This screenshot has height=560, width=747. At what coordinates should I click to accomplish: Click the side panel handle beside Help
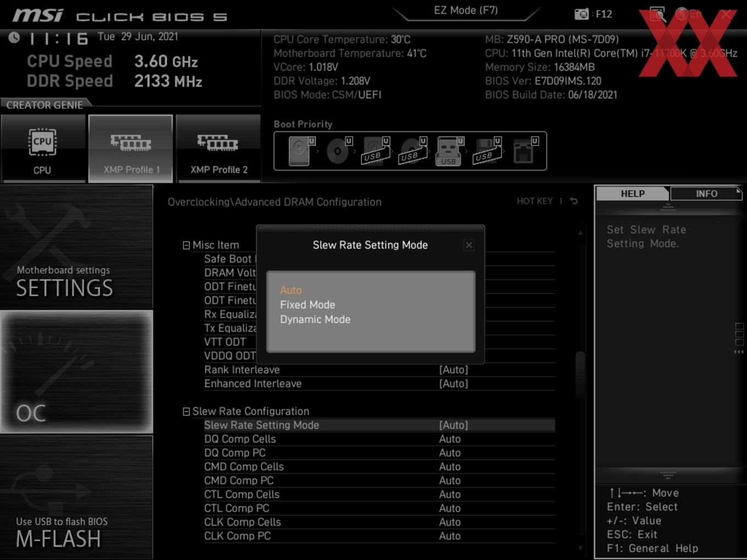pyautogui.click(x=739, y=338)
